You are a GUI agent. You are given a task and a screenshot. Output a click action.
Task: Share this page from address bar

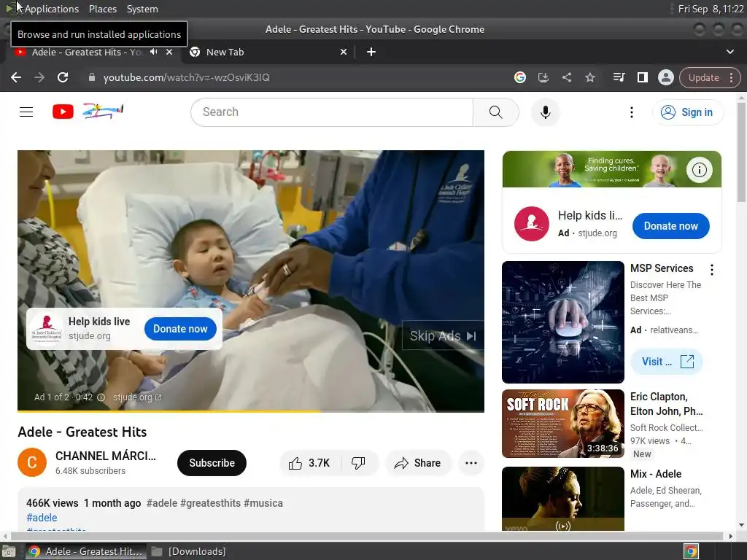pos(566,77)
